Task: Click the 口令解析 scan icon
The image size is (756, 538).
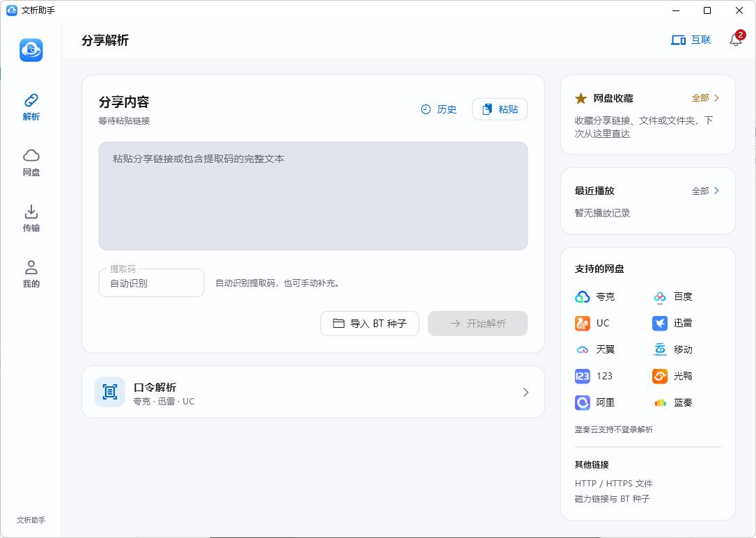Action: [110, 392]
